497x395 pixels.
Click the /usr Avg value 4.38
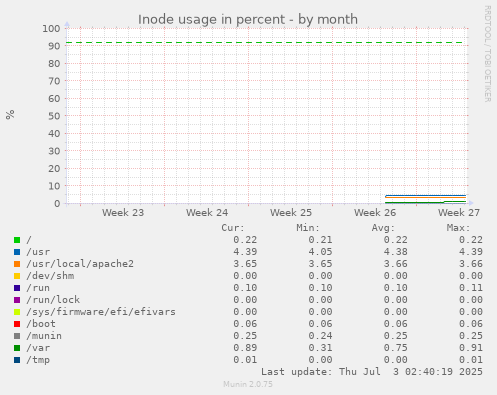tap(396, 252)
